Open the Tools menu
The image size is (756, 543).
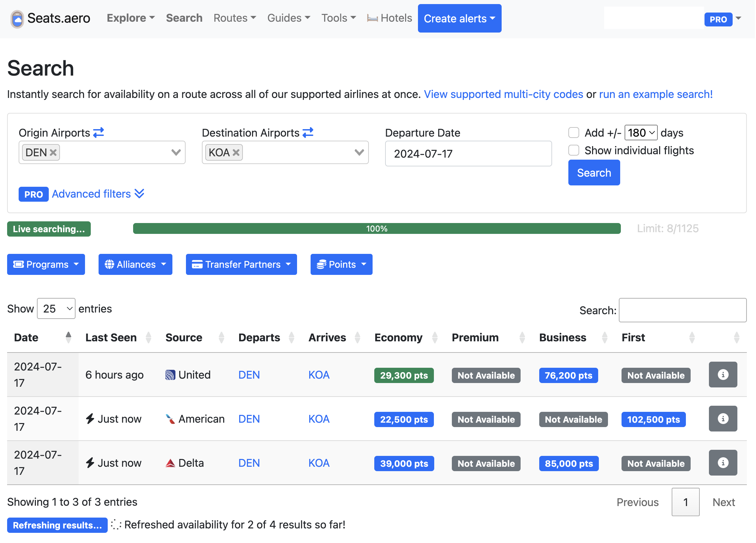[339, 18]
